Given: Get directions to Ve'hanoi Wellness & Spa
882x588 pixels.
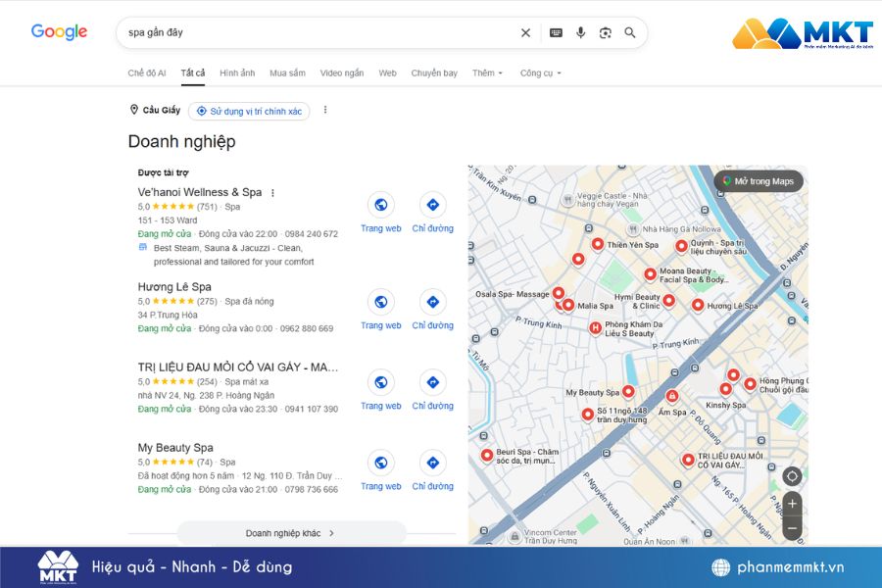Looking at the screenshot, I should click(432, 205).
